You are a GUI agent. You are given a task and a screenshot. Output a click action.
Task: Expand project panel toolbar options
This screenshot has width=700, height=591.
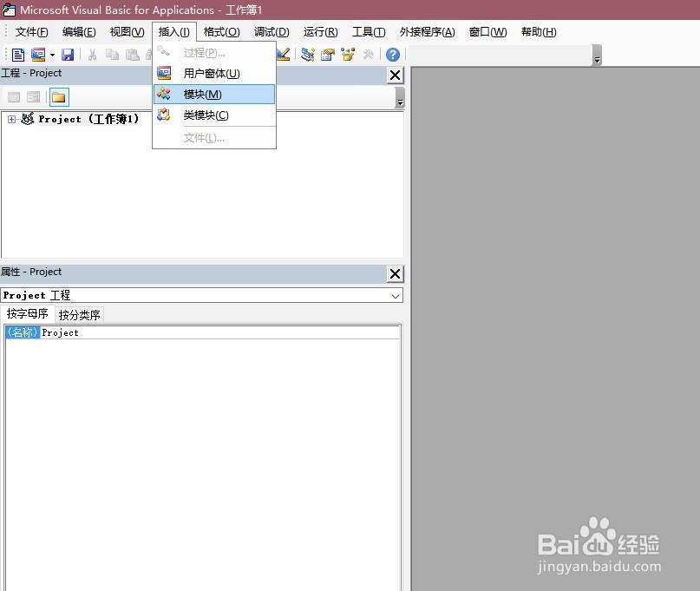[x=400, y=98]
